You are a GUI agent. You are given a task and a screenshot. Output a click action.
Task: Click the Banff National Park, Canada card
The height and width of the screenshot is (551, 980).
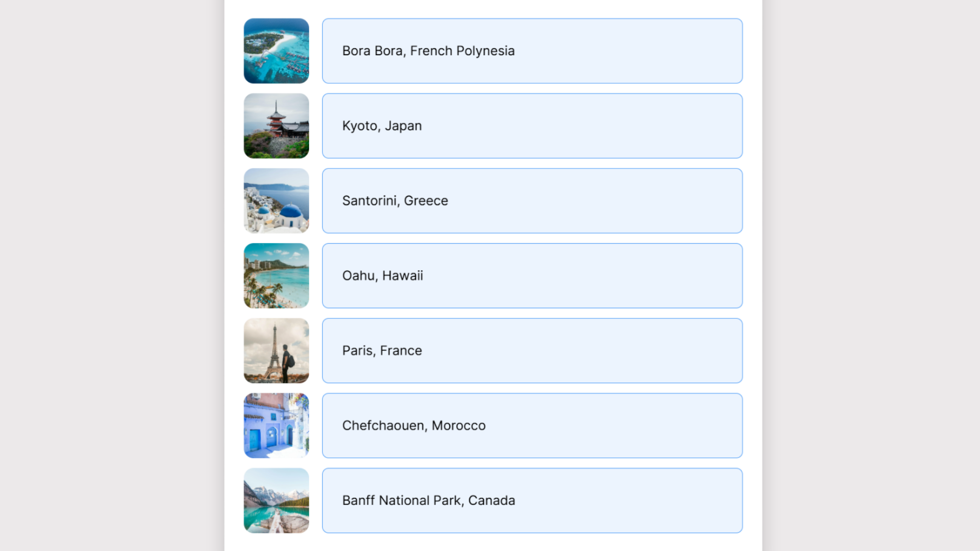(532, 500)
